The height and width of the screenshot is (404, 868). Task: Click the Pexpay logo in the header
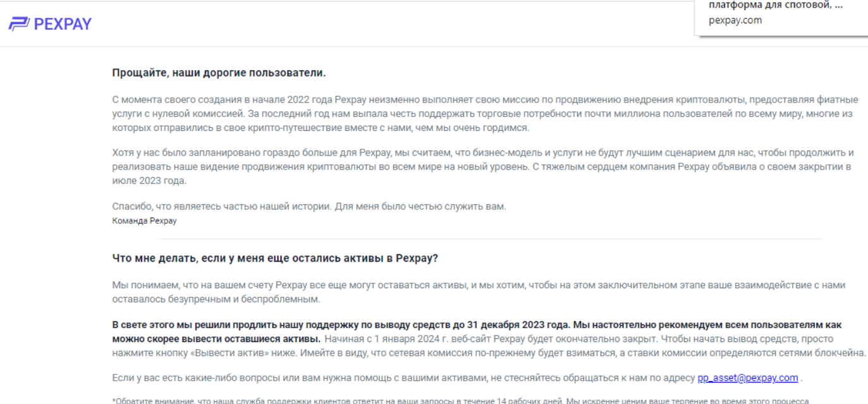coord(50,25)
